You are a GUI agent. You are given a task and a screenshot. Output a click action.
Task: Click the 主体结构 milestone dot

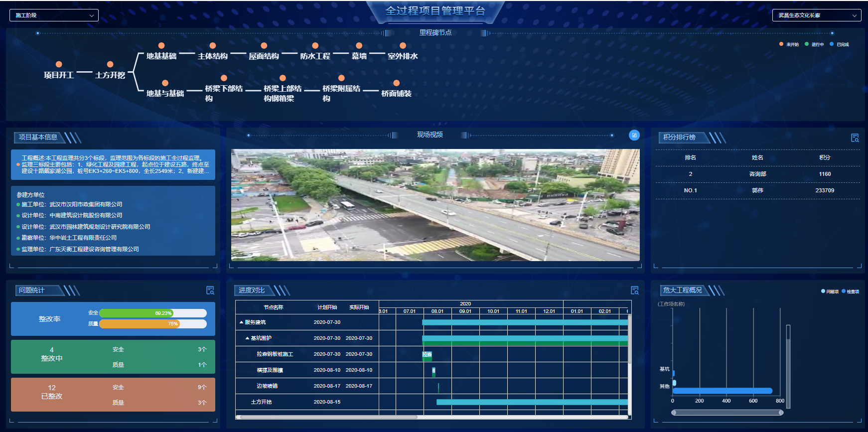213,46
